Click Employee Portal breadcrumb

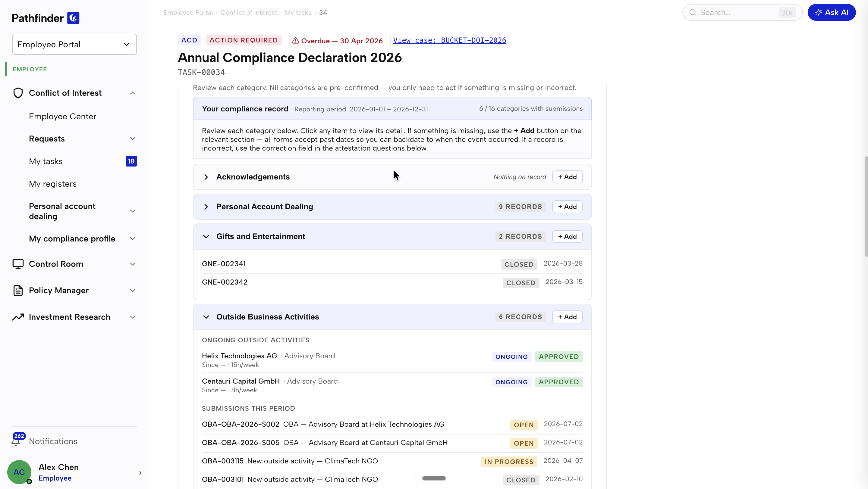tap(188, 12)
